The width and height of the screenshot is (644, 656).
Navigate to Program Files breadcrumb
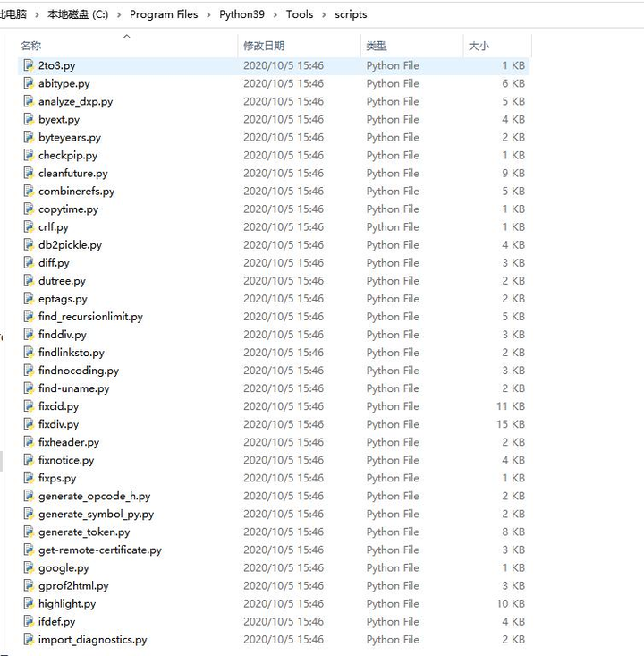pos(164,14)
